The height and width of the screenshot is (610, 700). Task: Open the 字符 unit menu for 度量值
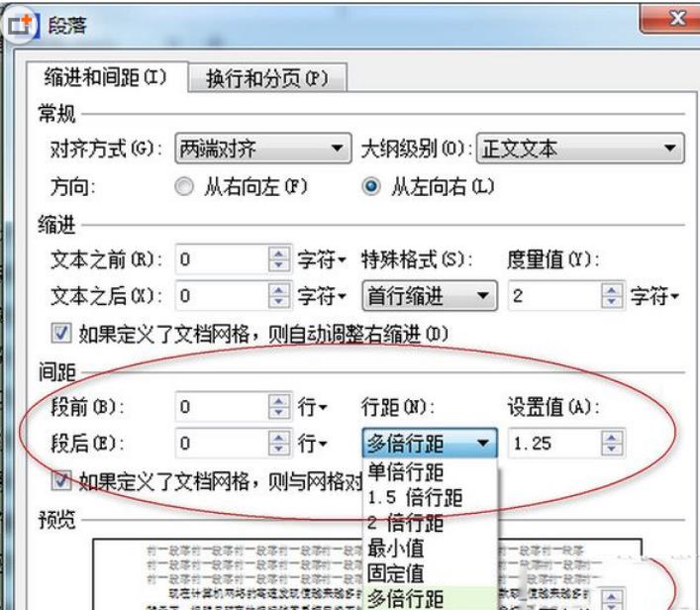pos(654,296)
